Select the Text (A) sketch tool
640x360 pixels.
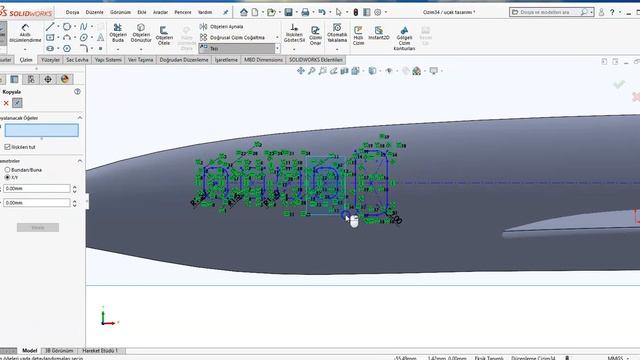[100, 38]
